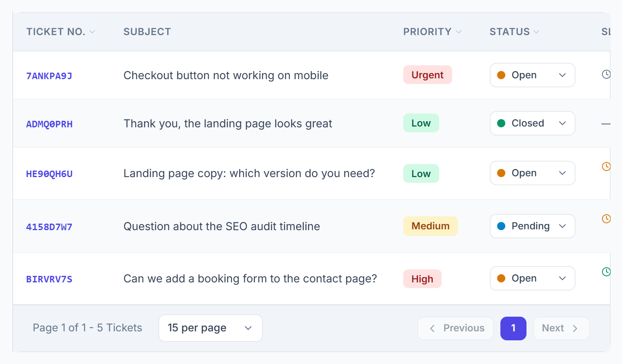
Task: Click subject 'Checkout button not working on mobile'
Action: [226, 75]
